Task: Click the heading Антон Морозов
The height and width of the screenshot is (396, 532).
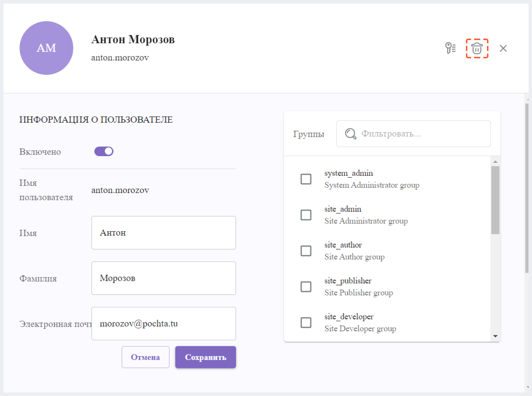Action: [133, 39]
